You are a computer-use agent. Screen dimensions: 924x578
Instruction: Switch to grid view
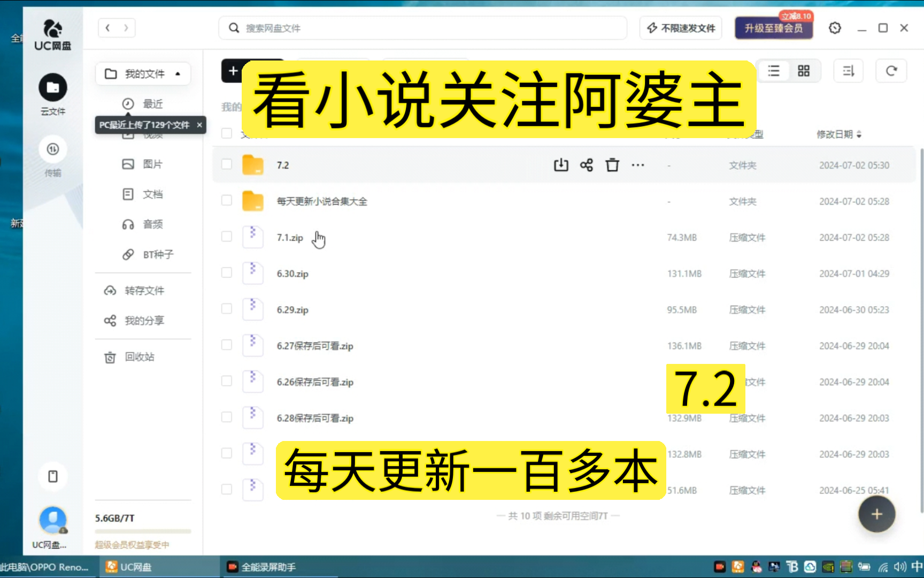pos(803,71)
